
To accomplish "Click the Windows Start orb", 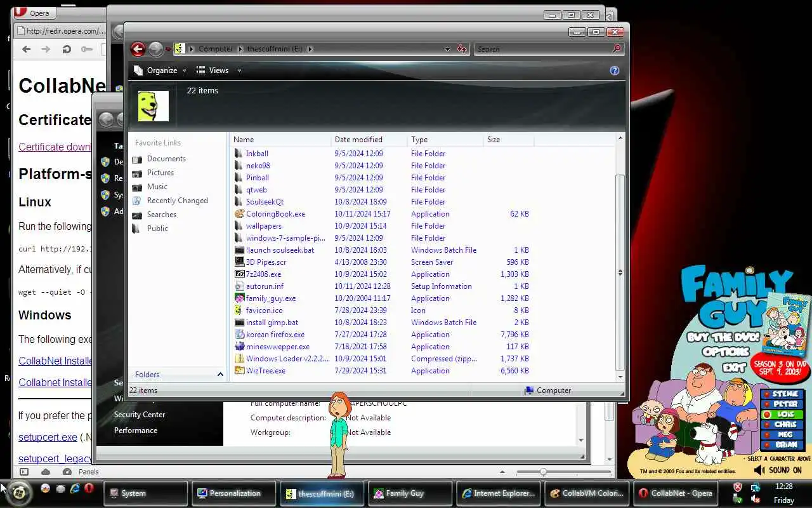I will click(x=18, y=493).
